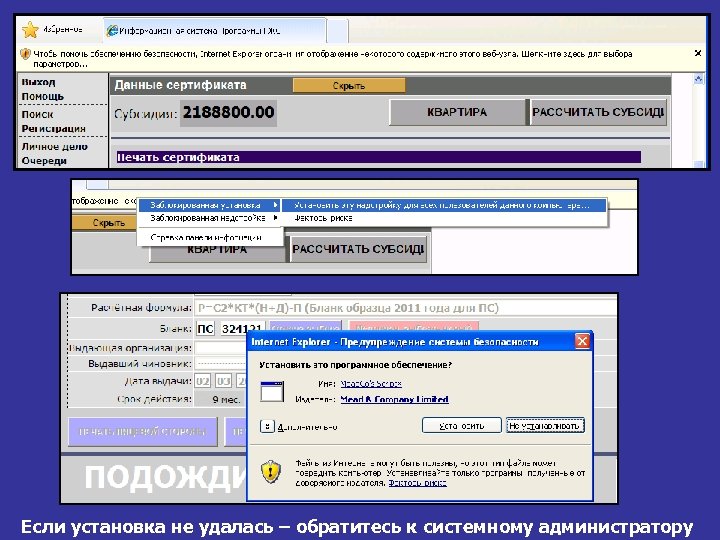720x540 pixels.
Task: Click the yellow warning shield icon in dialog
Action: point(271,472)
